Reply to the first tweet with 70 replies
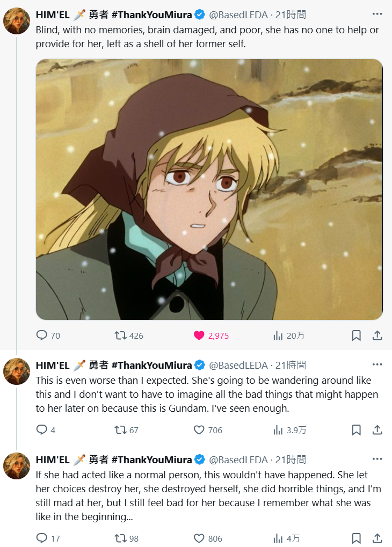The width and height of the screenshot is (392, 547). [x=42, y=336]
